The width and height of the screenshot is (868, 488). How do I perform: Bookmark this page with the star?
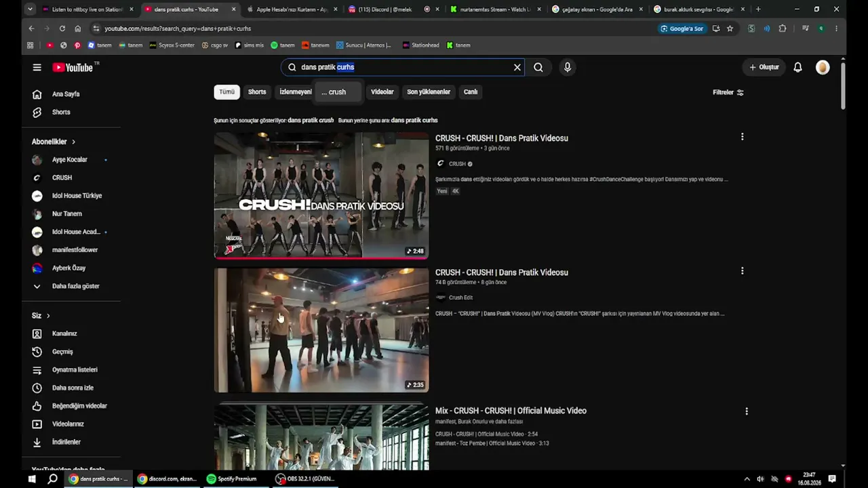(730, 28)
